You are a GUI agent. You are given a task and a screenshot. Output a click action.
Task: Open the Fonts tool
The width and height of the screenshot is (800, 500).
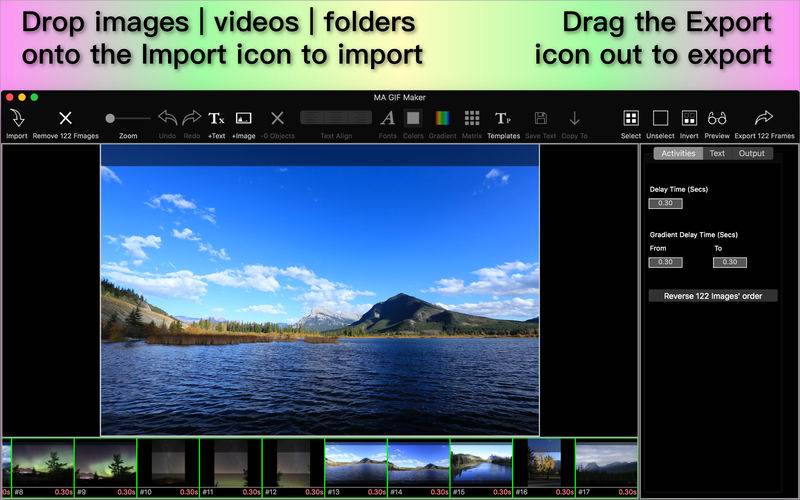388,118
